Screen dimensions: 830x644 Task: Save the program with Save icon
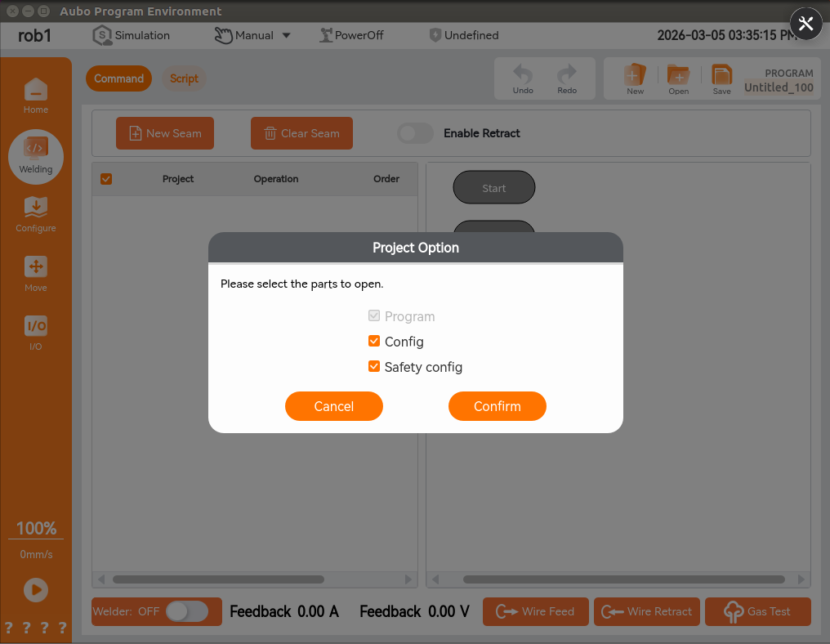pyautogui.click(x=721, y=79)
